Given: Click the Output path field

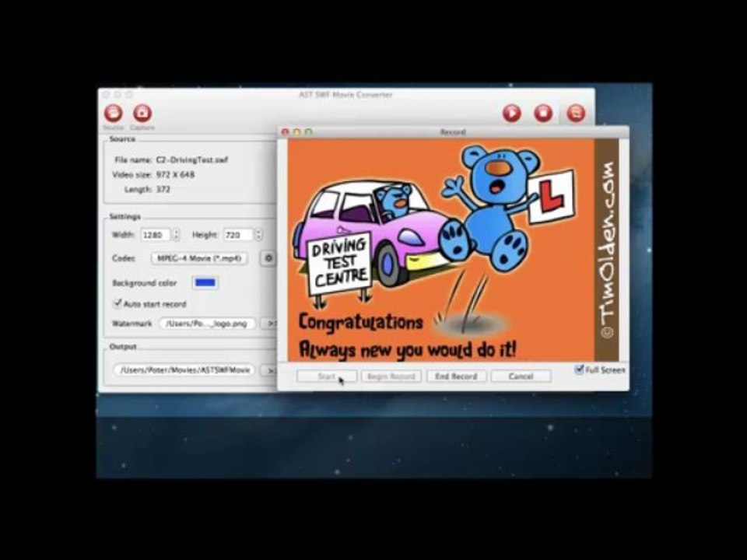Looking at the screenshot, I should click(x=184, y=370).
